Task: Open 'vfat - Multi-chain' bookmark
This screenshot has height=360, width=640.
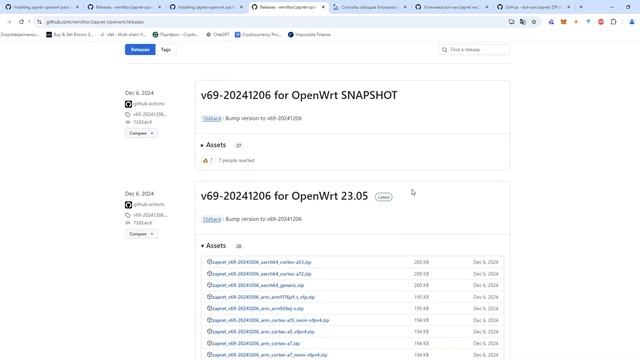Action: click(122, 35)
